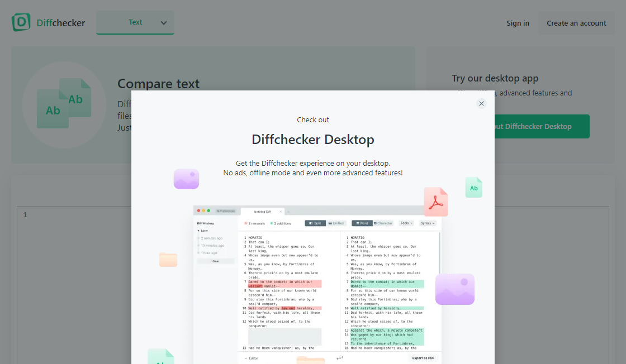The height and width of the screenshot is (364, 626).
Task: Open the Text comparison type dropdown
Action: point(135,23)
